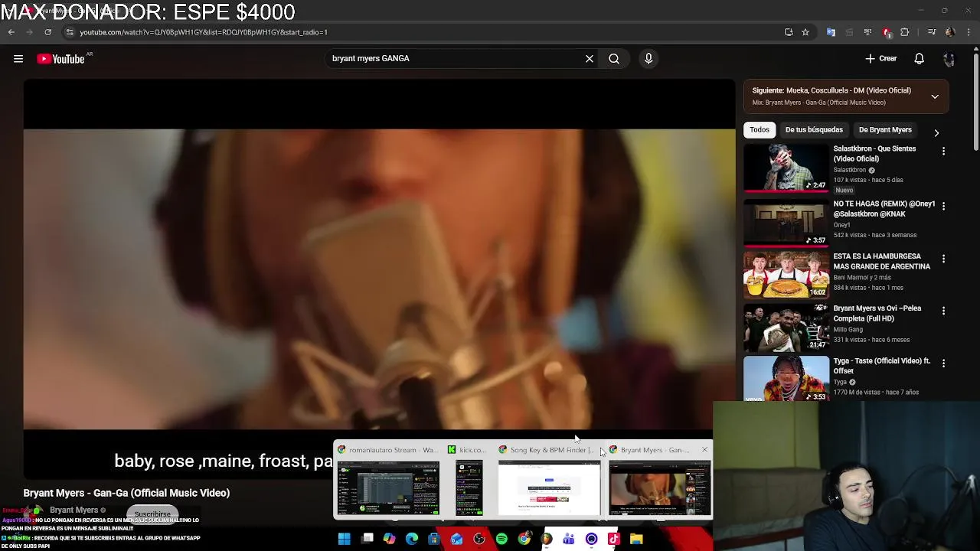The image size is (980, 551).
Task: Open Spotify from the taskbar
Action: (501, 539)
